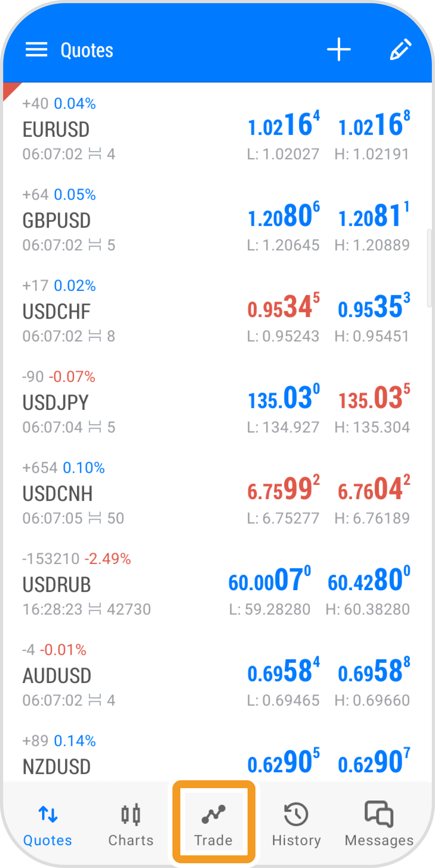Screen dimensions: 435x868
Task: Open the Charts candlestick icon
Action: (131, 814)
